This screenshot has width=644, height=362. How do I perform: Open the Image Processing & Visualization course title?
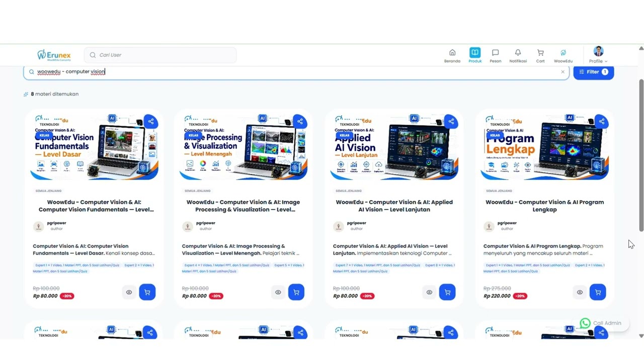click(x=244, y=206)
